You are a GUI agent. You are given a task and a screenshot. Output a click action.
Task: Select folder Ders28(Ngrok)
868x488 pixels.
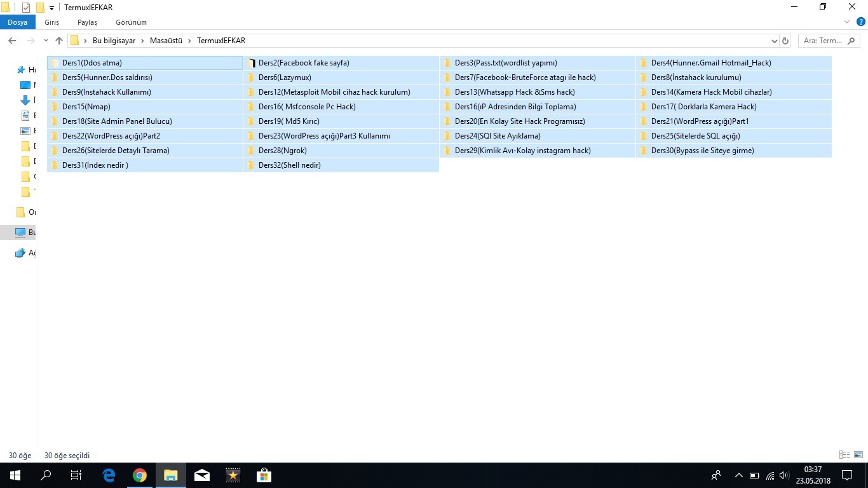[x=341, y=151]
